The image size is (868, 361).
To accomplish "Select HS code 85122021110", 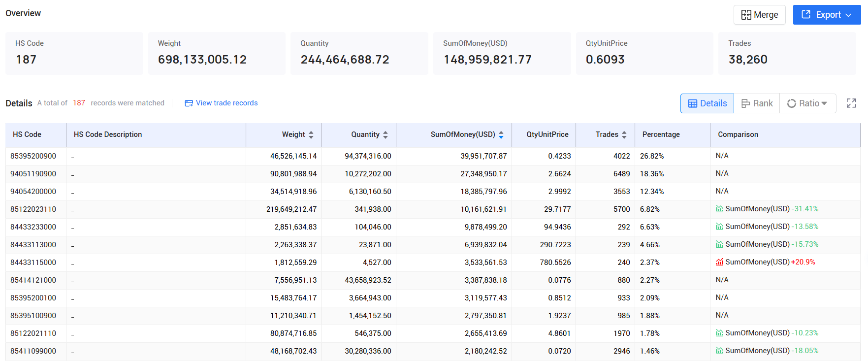I will point(33,333).
